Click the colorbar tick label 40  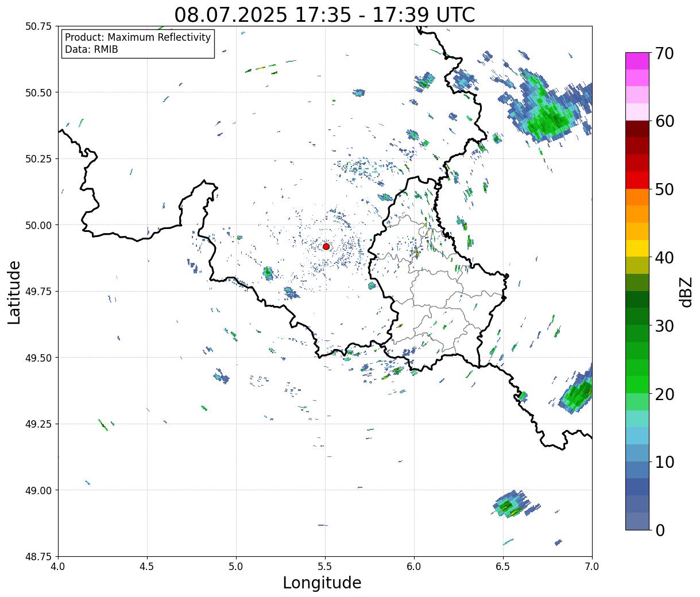click(x=664, y=257)
